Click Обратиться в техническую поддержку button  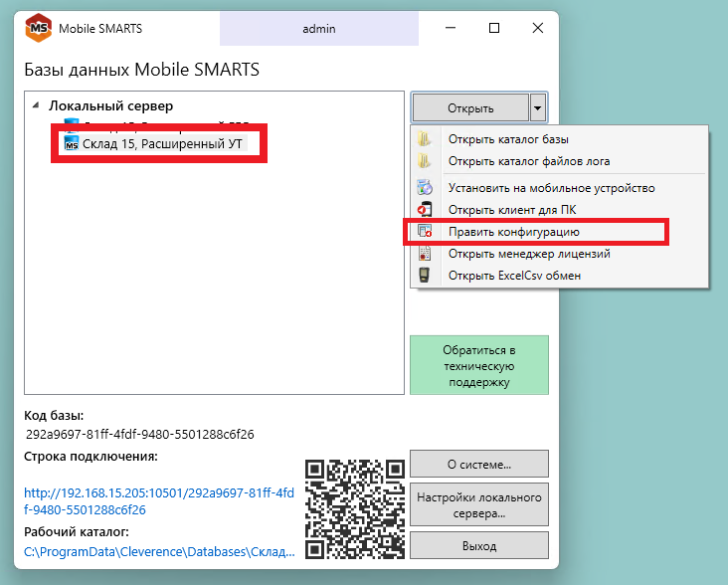478,366
